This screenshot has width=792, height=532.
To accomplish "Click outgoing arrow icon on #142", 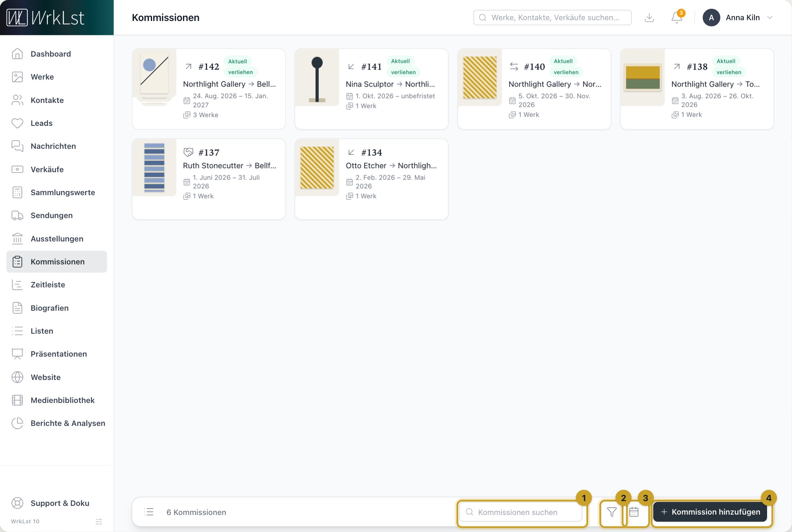I will coord(188,66).
